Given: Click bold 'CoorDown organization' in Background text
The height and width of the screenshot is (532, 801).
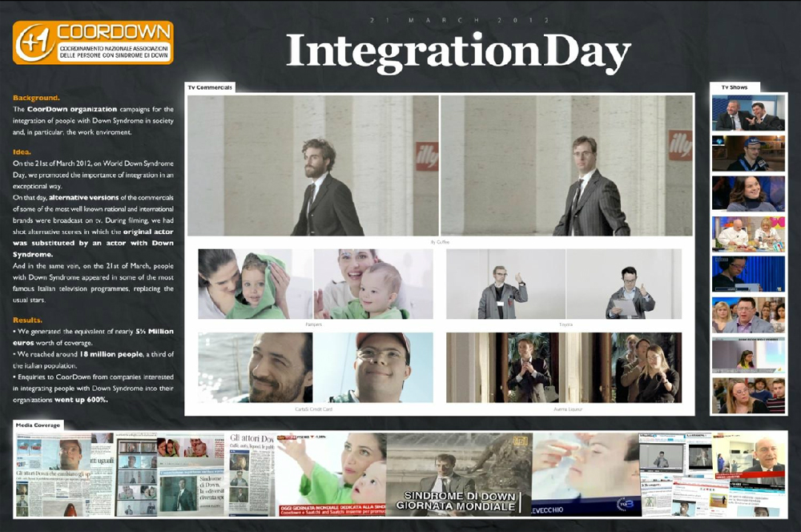Looking at the screenshot, I should coord(72,109).
